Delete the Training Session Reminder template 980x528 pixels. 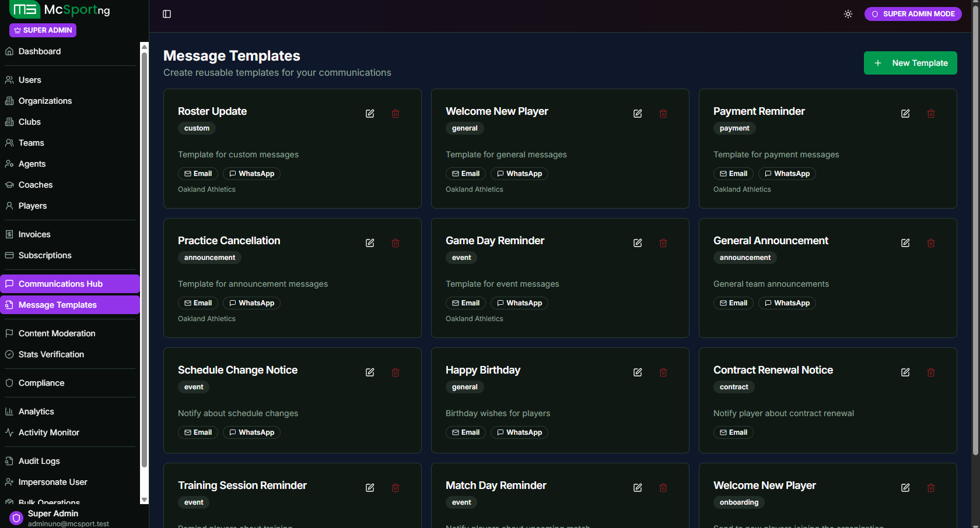(x=395, y=487)
